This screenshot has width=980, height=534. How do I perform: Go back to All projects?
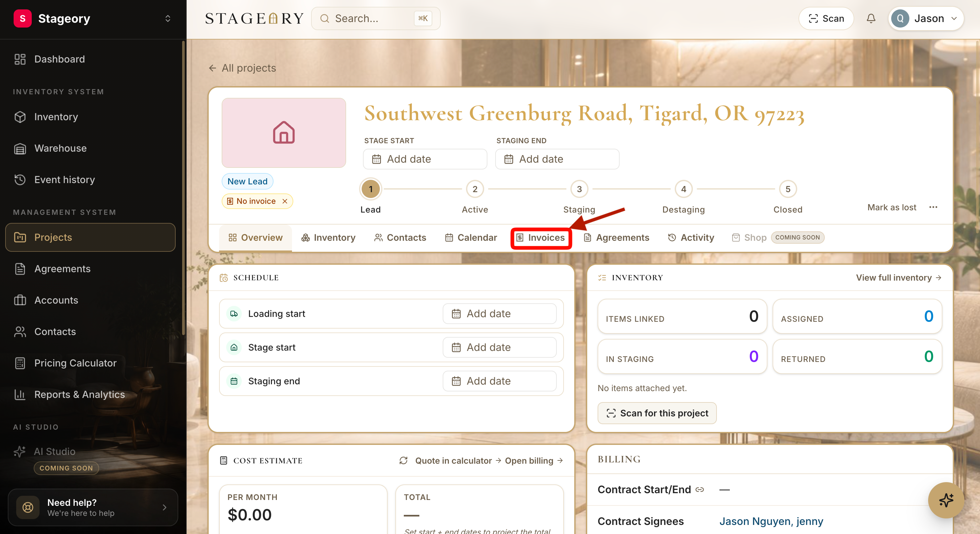[242, 68]
